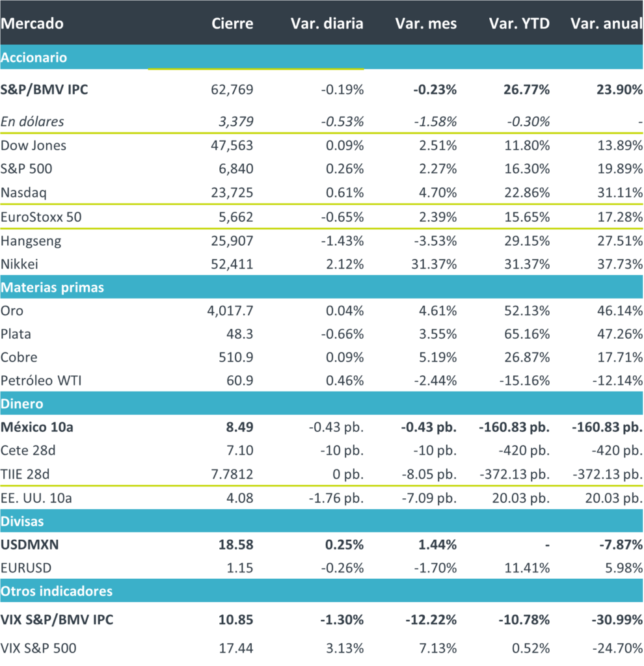The height and width of the screenshot is (666, 644).
Task: Click the Mercado column header
Action: coord(33,24)
